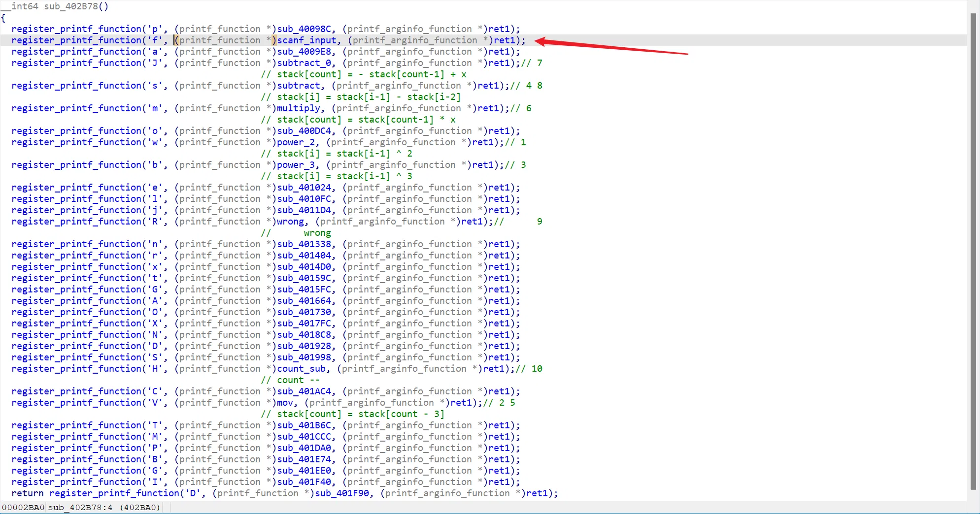Select sub_40098C in the 'p' line

pos(304,29)
